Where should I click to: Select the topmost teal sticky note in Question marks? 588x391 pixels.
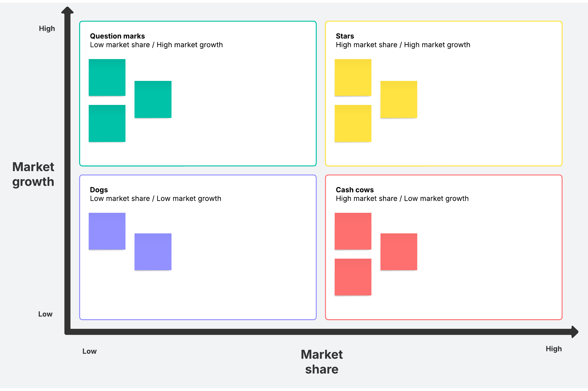click(107, 77)
